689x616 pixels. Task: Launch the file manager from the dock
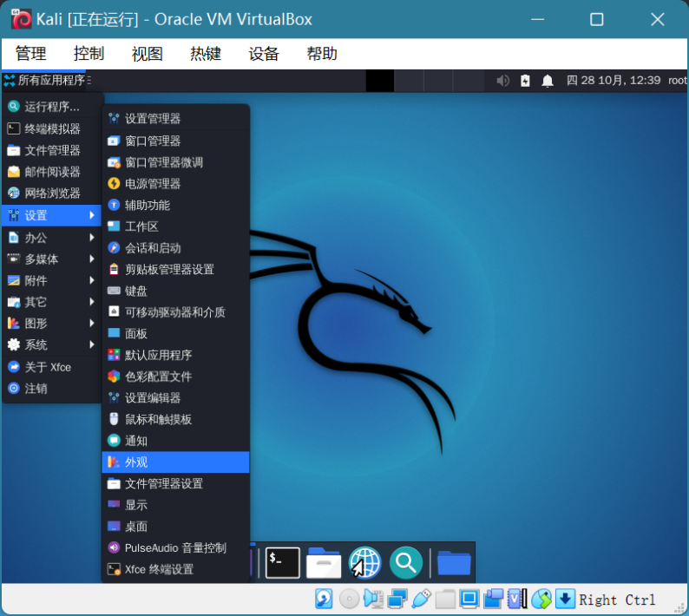(324, 563)
